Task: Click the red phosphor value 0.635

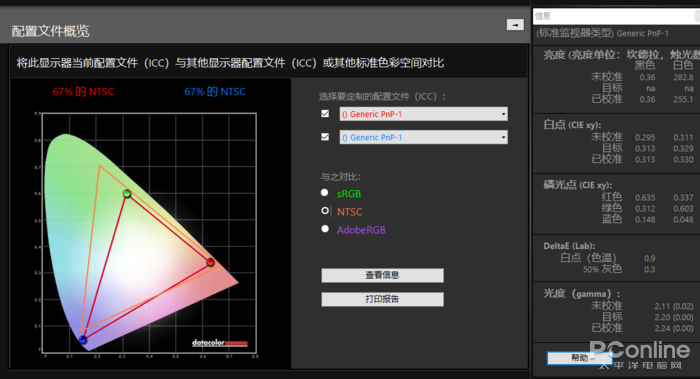Action: pos(645,197)
